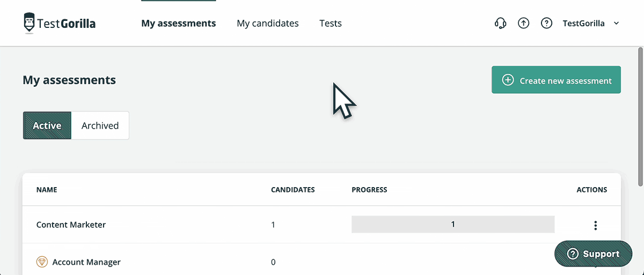The height and width of the screenshot is (275, 644).
Task: Expand the TestGorilla account dropdown arrow
Action: (616, 24)
